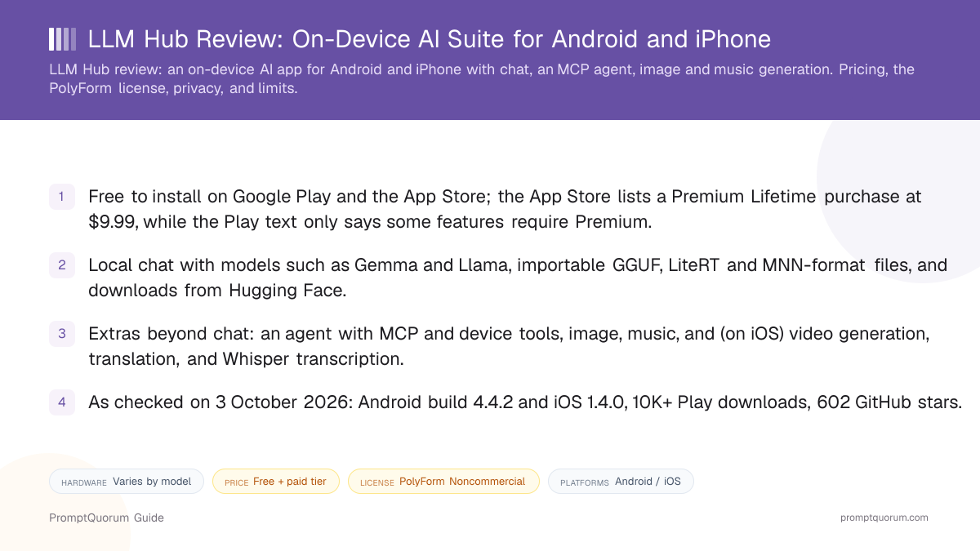Screen dimensions: 980x551
Task: Click the Price 'Free + paid tier' chip
Action: click(276, 482)
